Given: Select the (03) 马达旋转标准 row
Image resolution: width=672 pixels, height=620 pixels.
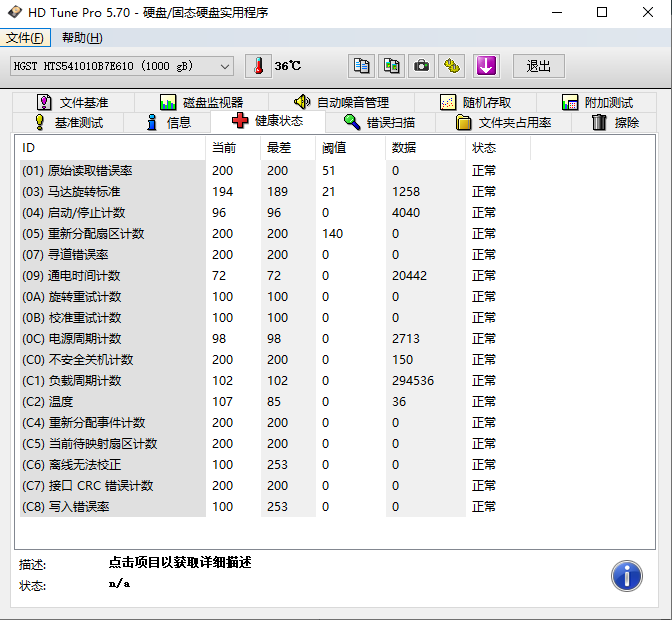Looking at the screenshot, I should click(275, 192).
